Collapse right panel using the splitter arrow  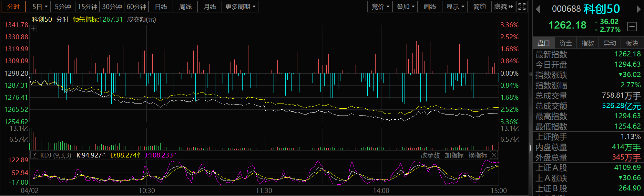pyautogui.click(x=530, y=148)
